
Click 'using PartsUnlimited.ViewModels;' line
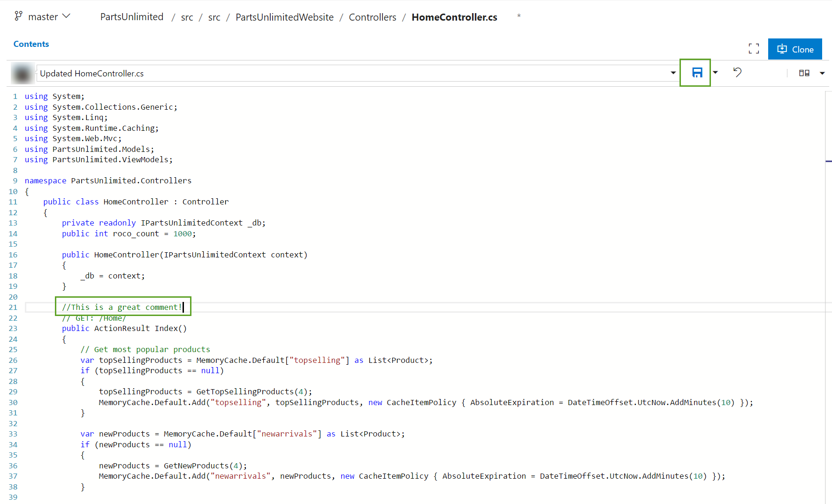[x=99, y=159]
